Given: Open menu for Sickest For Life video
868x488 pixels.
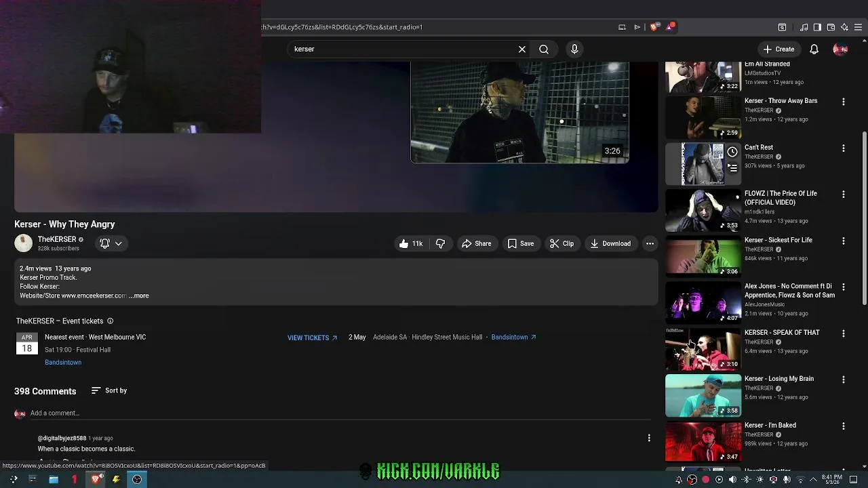Looking at the screenshot, I should 844,241.
